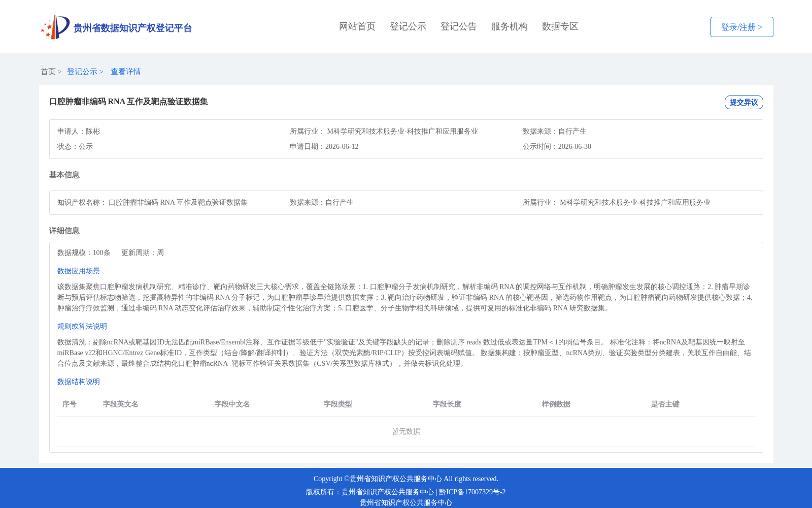812x508 pixels.
Task: Open the 登记公告 nav item
Action: pyautogui.click(x=459, y=26)
